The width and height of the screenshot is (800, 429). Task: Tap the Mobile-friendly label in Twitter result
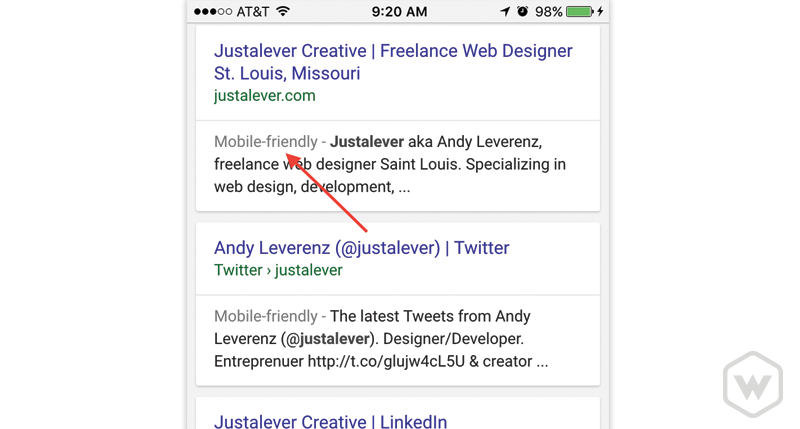[x=265, y=316]
